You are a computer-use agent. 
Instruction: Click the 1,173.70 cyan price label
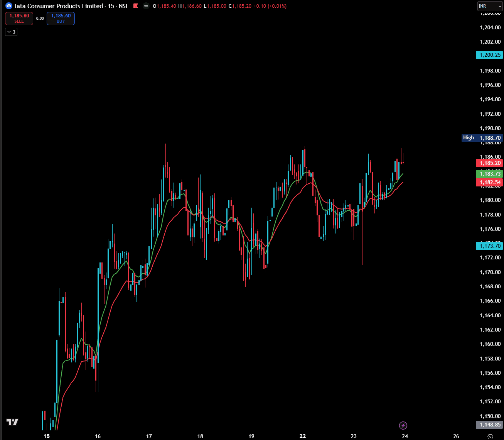tap(489, 246)
